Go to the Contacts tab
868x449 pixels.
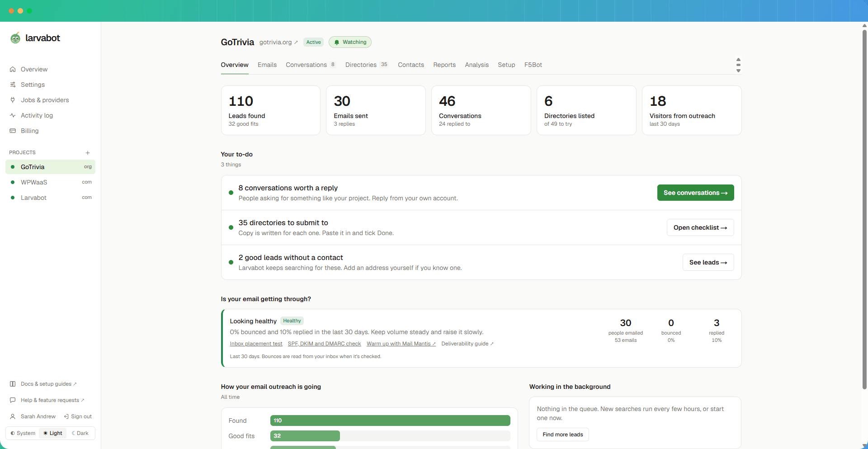pyautogui.click(x=411, y=65)
